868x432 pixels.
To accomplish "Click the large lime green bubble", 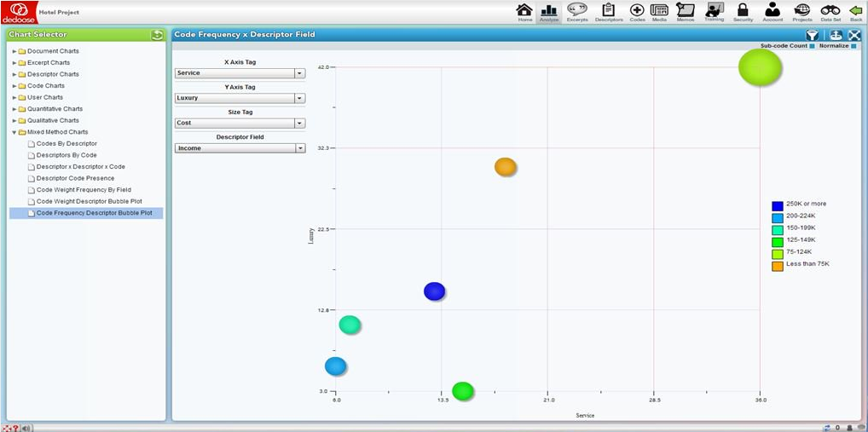I will [x=760, y=67].
